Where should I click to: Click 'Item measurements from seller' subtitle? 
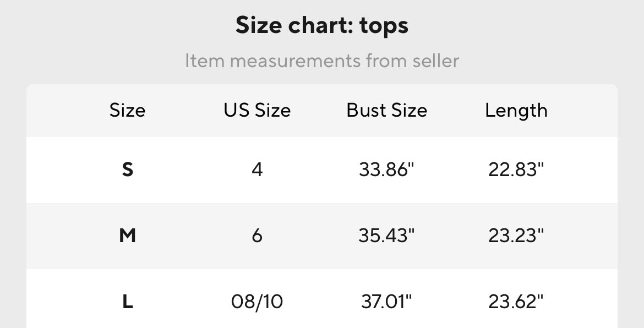pos(322,61)
